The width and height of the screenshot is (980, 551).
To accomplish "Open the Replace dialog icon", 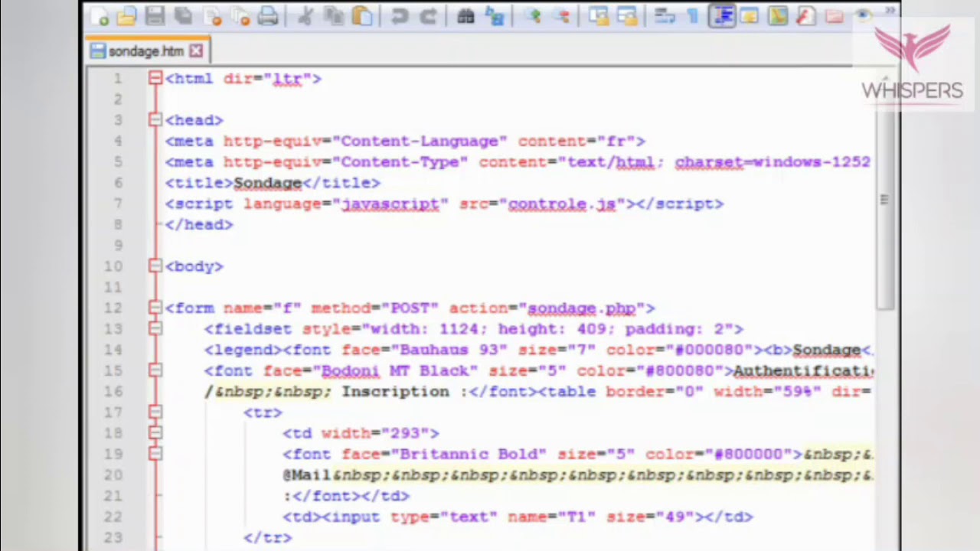I will 495,16.
